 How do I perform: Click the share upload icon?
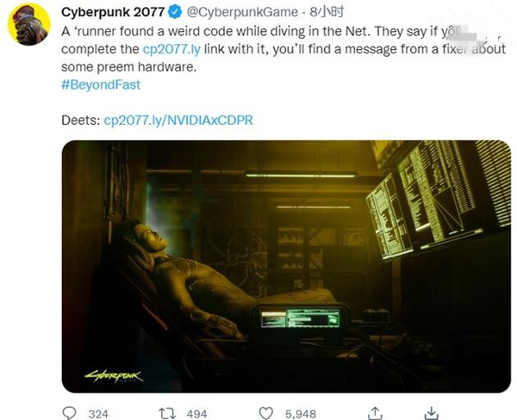375,413
